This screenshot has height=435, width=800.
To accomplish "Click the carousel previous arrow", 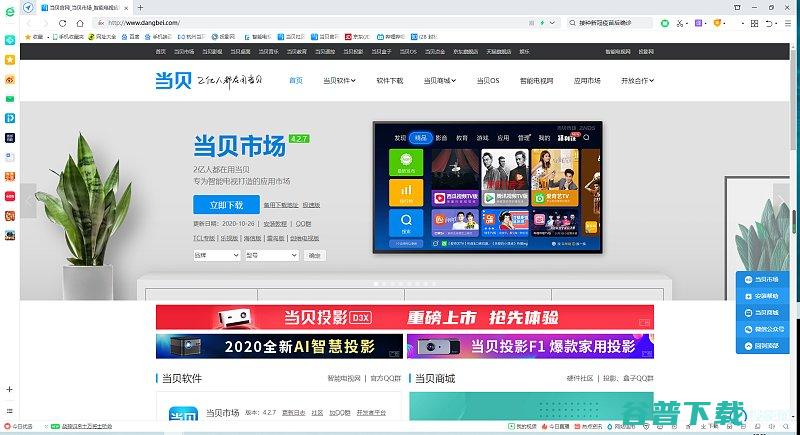I will coord(29,200).
